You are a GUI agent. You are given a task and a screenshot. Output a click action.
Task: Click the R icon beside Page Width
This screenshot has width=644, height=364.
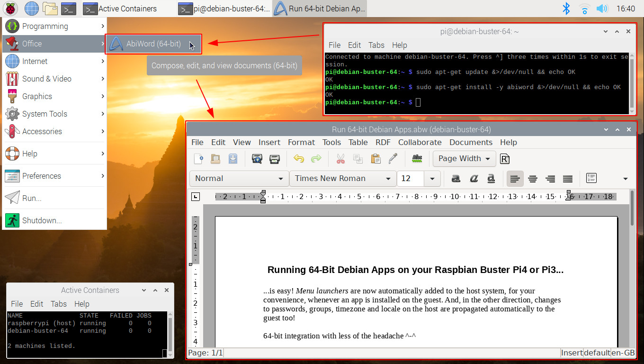[505, 159]
